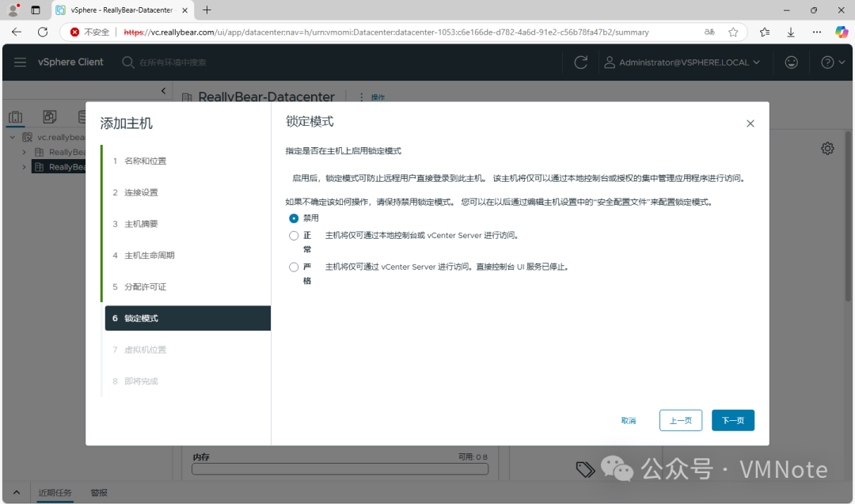Click the 不安全 security warning indicator
Viewport: 855px width, 504px height.
pos(90,32)
